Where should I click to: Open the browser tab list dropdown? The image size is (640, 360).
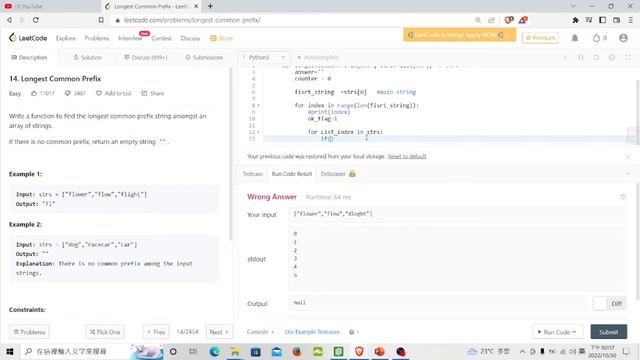[573, 6]
